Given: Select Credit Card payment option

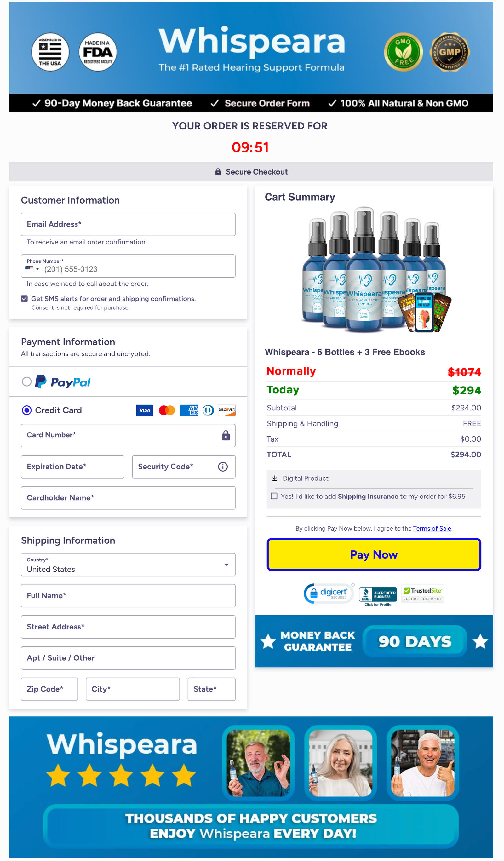Looking at the screenshot, I should coord(27,410).
